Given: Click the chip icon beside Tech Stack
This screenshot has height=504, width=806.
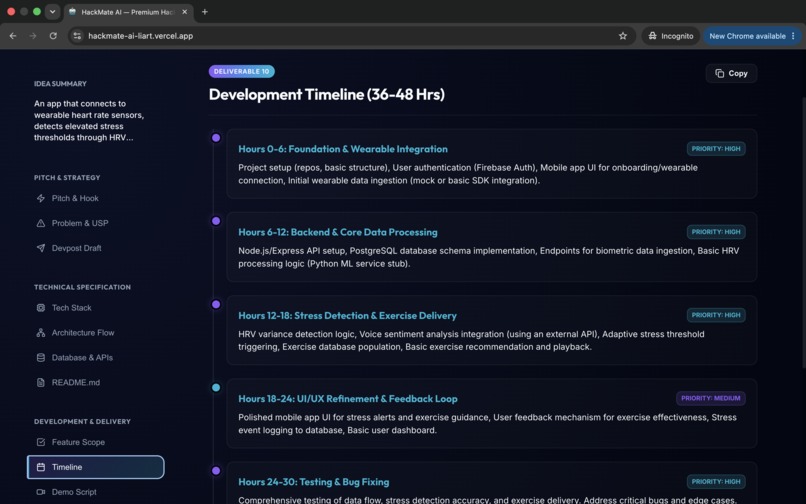Looking at the screenshot, I should coord(41,308).
